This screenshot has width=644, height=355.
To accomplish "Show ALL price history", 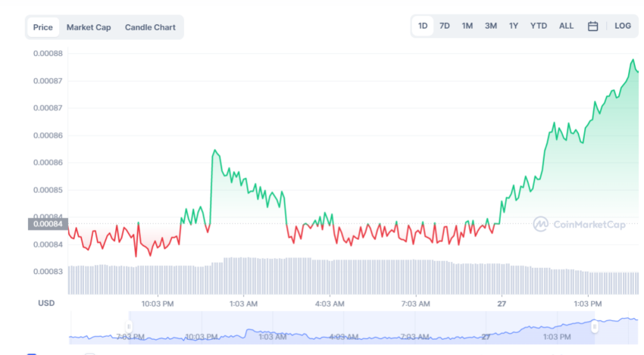I will pyautogui.click(x=566, y=26).
